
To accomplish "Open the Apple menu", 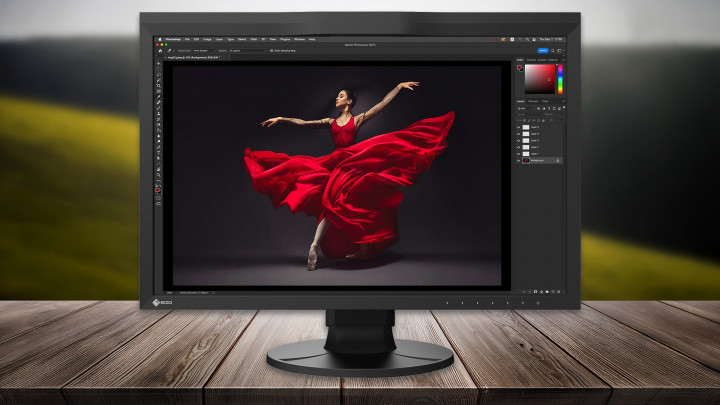I will [x=160, y=39].
